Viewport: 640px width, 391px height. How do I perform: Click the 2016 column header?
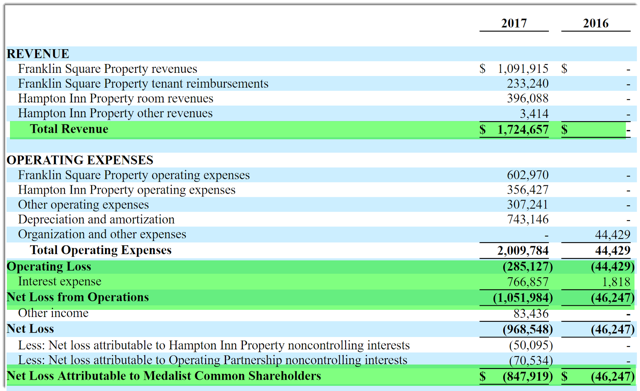tap(596, 23)
